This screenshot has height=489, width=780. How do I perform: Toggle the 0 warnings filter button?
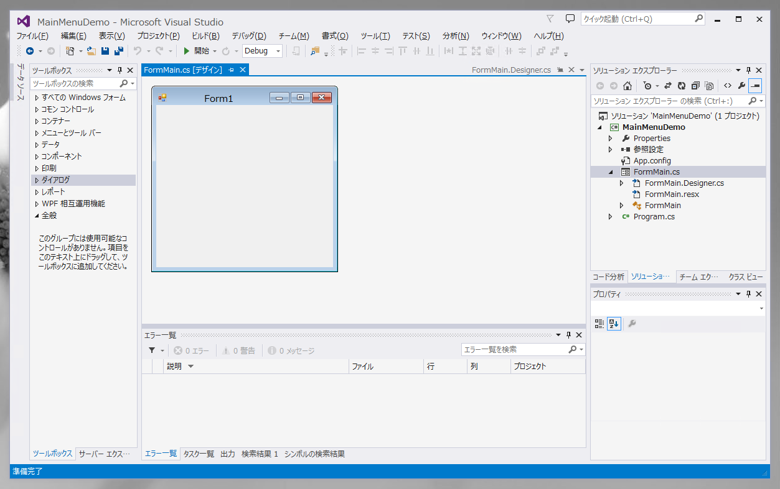(238, 351)
